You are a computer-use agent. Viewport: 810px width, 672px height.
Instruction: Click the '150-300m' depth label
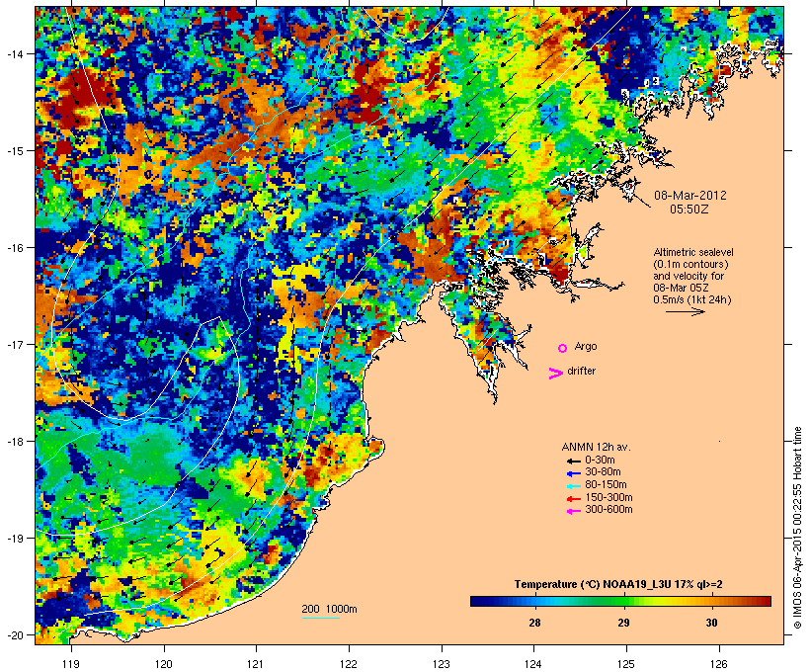pyautogui.click(x=608, y=497)
